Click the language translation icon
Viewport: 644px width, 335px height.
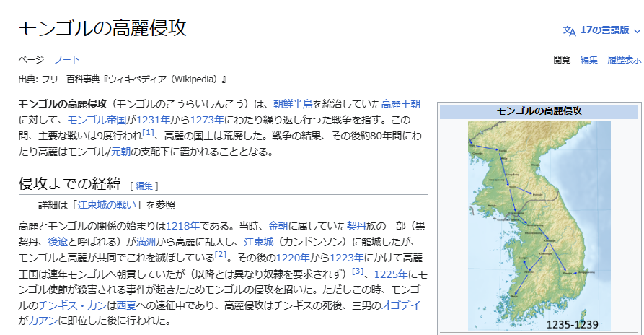tap(570, 30)
